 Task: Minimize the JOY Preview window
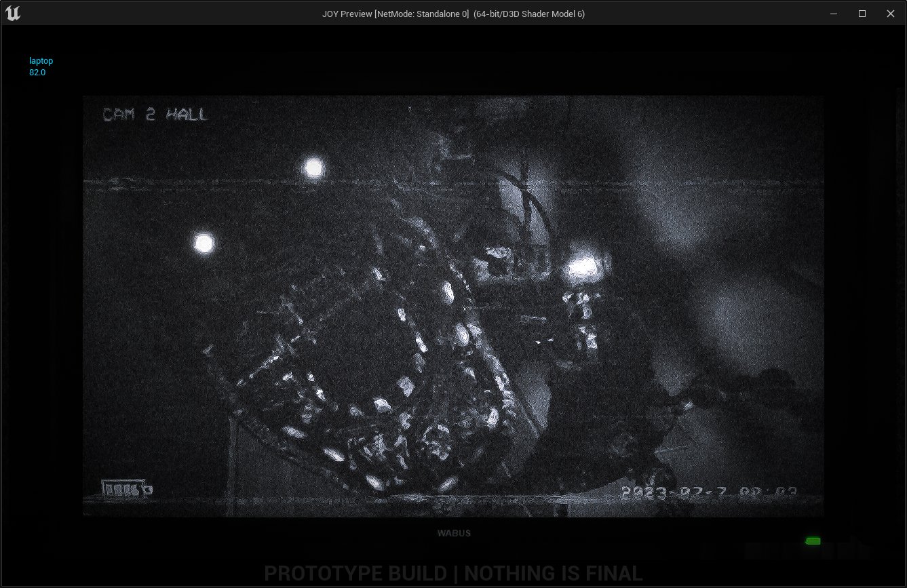pos(833,14)
